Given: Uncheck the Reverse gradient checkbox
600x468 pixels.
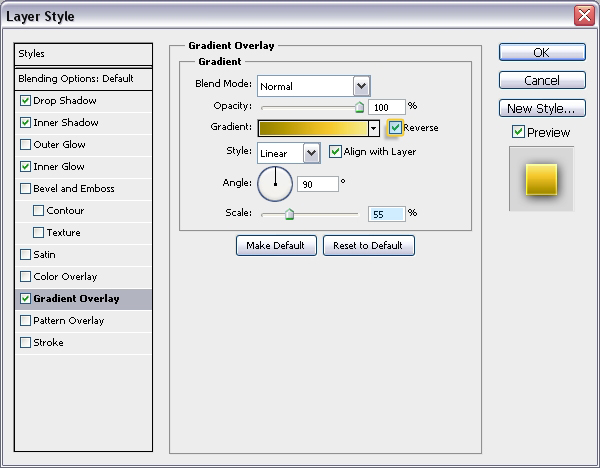Looking at the screenshot, I should tap(396, 128).
